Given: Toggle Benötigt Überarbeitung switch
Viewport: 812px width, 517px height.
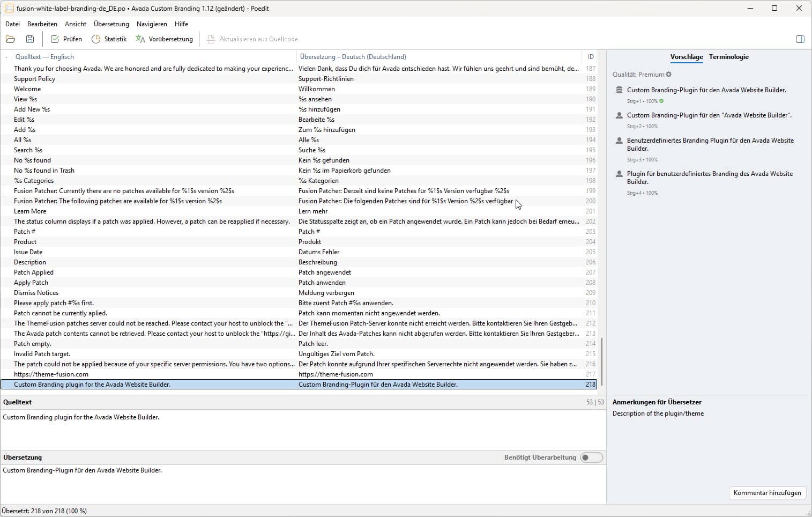Looking at the screenshot, I should tap(592, 457).
